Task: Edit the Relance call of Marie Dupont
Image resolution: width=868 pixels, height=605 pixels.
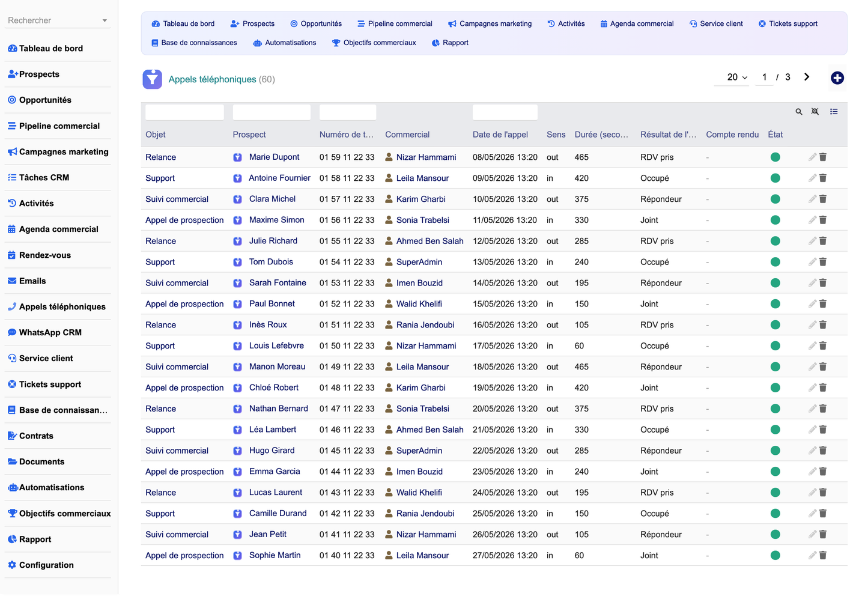Action: pos(812,157)
